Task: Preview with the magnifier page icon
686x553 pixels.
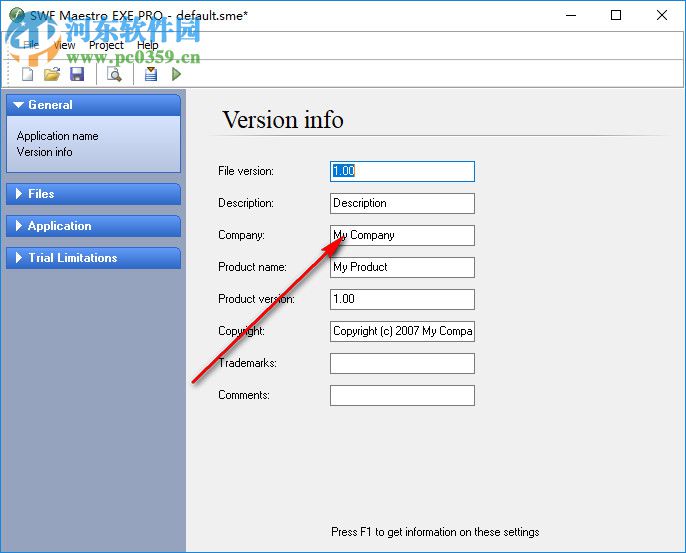Action: pos(114,74)
